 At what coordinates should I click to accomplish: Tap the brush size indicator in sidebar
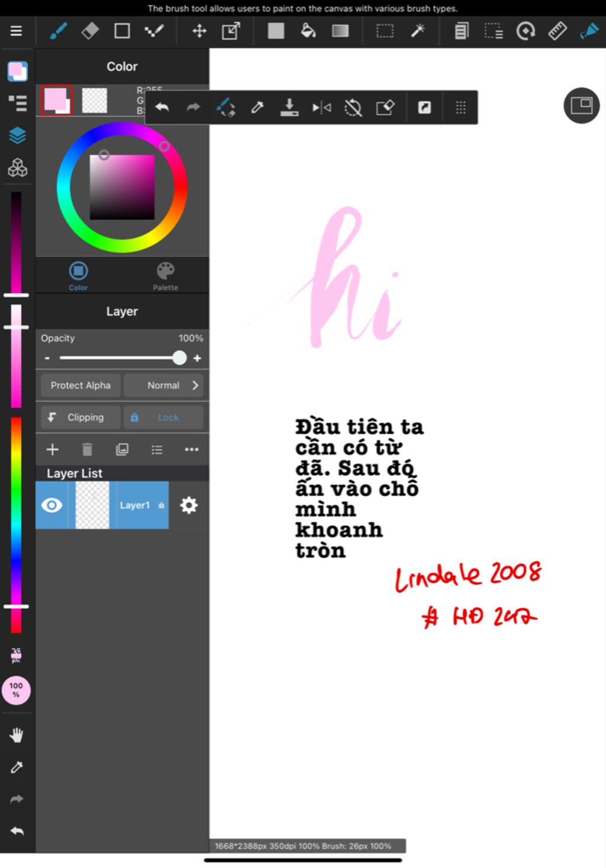[x=16, y=655]
